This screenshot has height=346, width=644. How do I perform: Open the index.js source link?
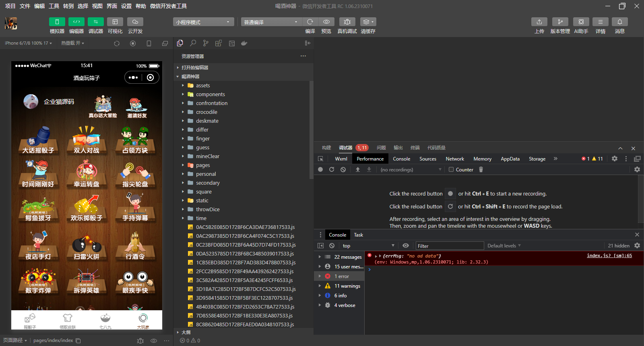609,256
